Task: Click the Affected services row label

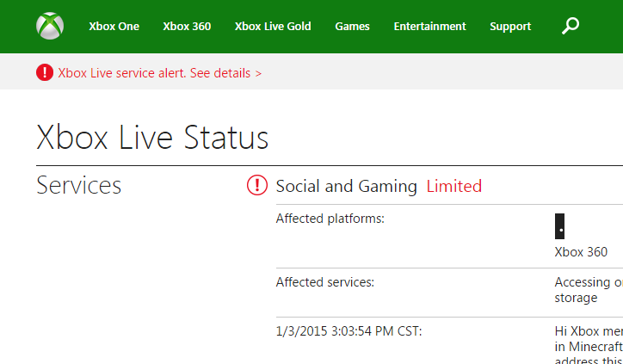Action: pos(324,281)
